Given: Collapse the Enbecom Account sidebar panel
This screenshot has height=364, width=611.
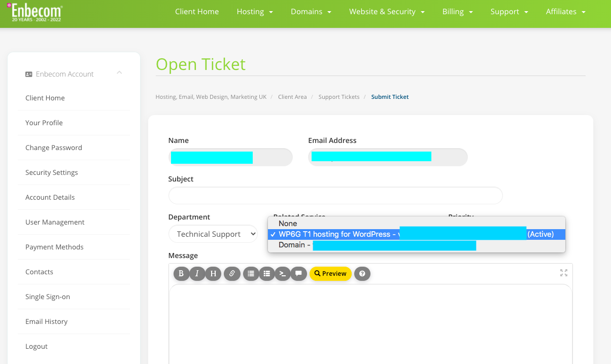Looking at the screenshot, I should coord(119,73).
